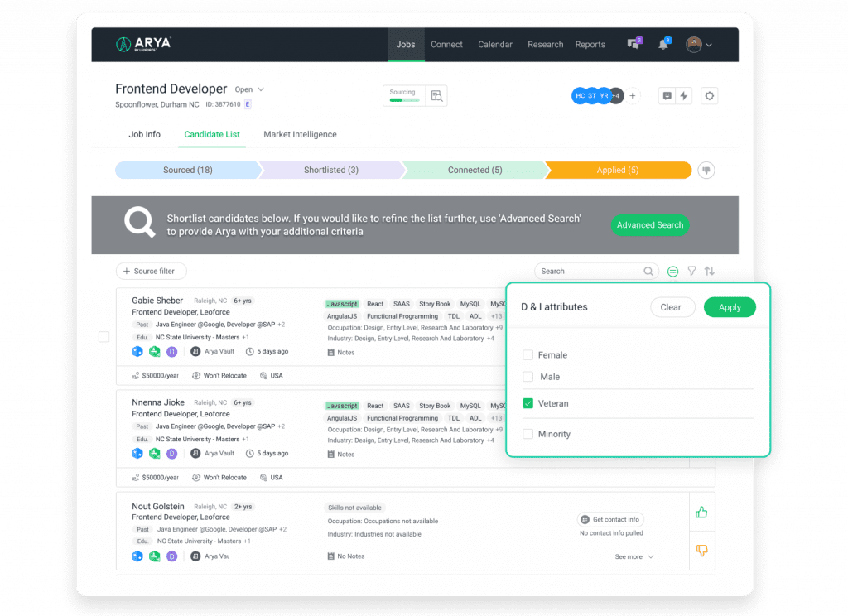Click Gabie Sheber's Arya Vault icon
Viewport: 848px width, 616px height.
tap(195, 352)
